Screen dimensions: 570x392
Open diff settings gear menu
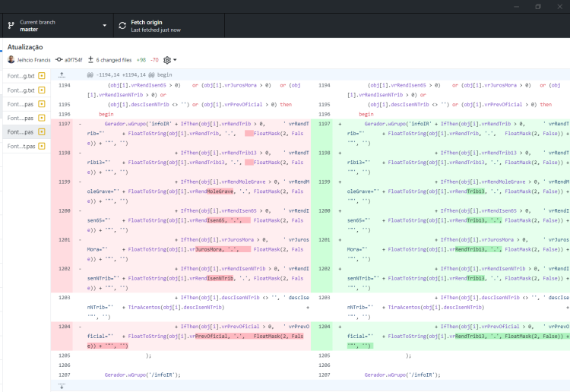coord(169,60)
